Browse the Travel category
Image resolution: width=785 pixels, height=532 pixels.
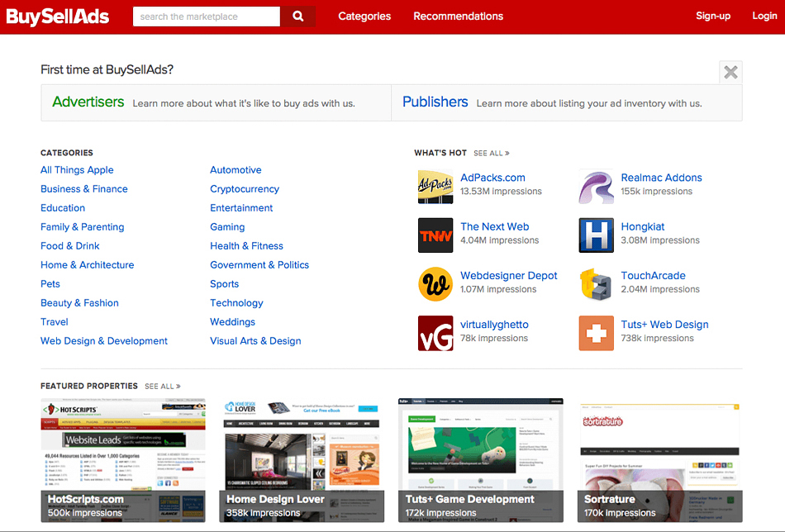(x=54, y=322)
